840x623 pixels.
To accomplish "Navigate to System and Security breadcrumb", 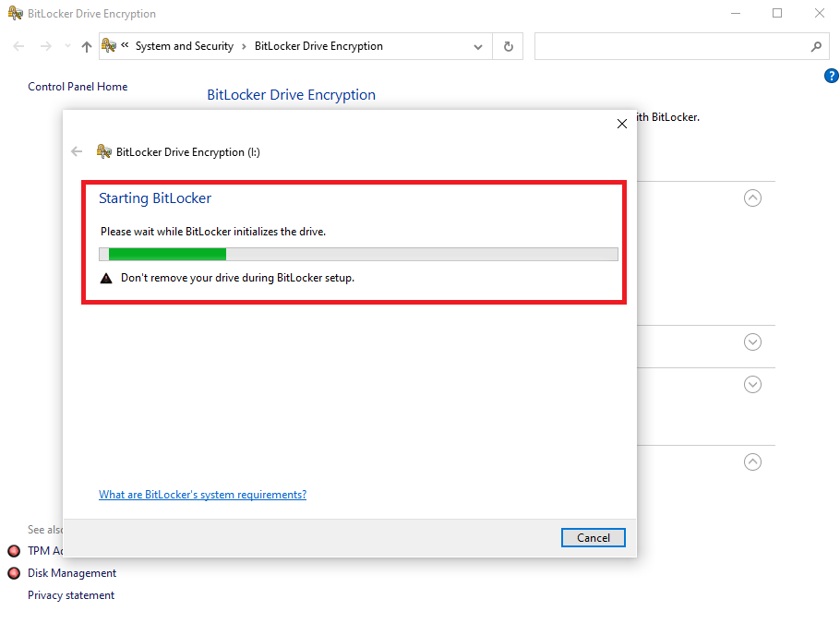I will 184,46.
